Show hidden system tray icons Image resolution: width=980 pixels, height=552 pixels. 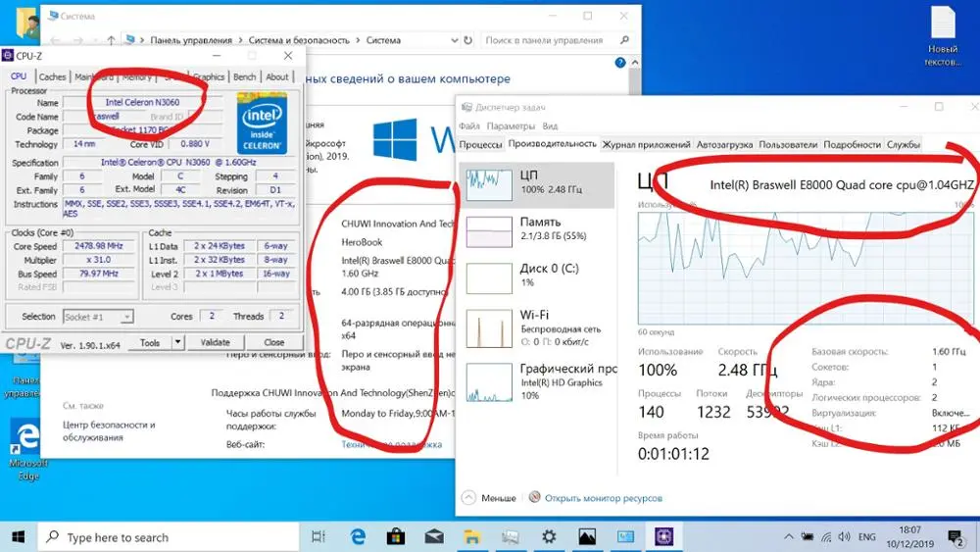coord(789,536)
